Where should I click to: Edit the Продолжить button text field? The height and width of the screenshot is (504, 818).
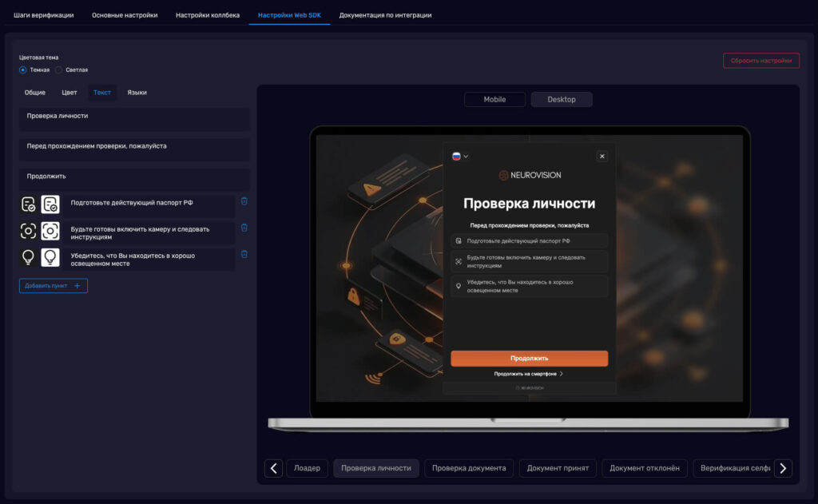(x=134, y=180)
